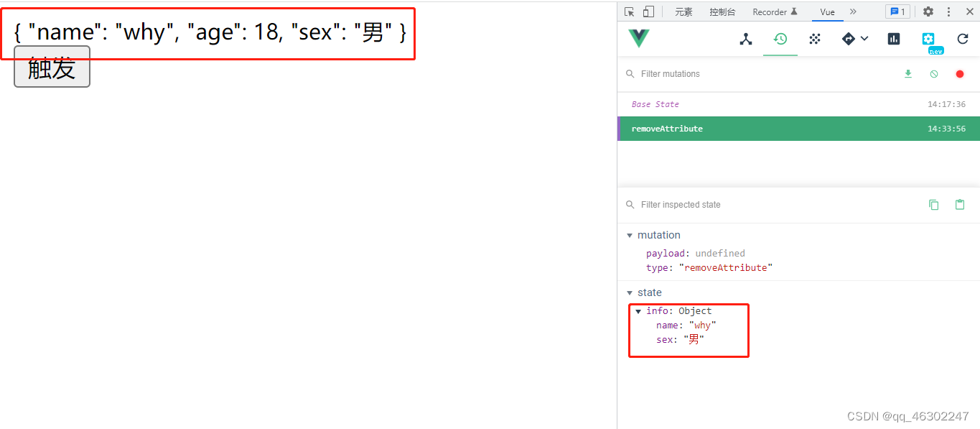Click the 触发 button on the page
Image resolution: width=980 pixels, height=429 pixels.
(x=52, y=67)
